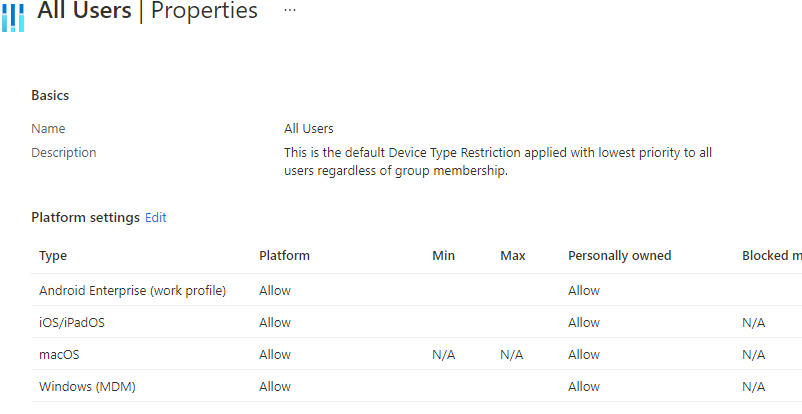
Task: Click the Basics section heading
Action: pos(50,95)
